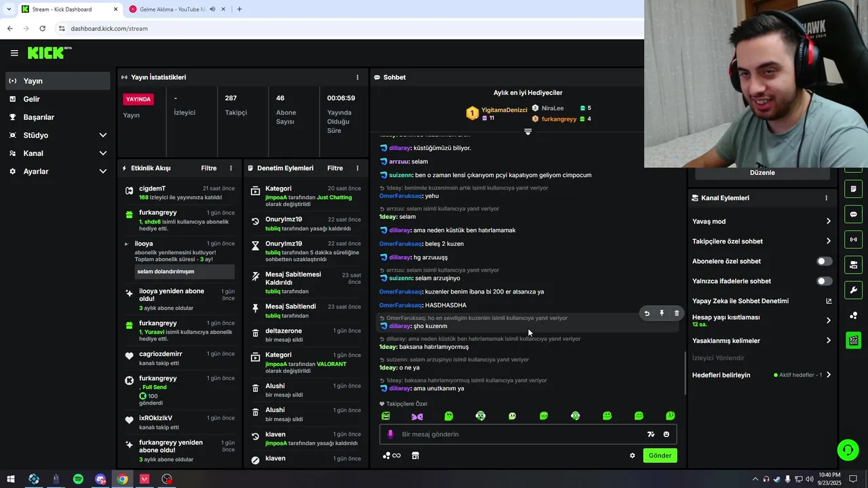
Task: Open Spotify from the taskbar
Action: [78, 479]
